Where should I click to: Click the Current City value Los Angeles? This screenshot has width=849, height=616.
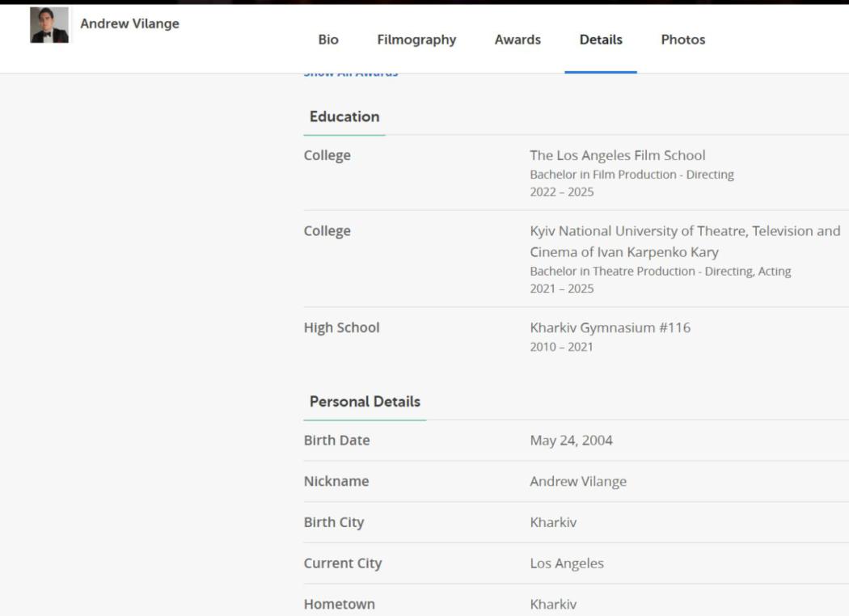(x=567, y=563)
